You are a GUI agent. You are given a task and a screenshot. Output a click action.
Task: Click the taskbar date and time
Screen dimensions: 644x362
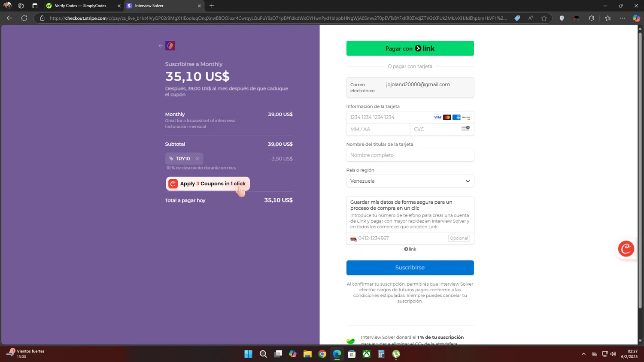pyautogui.click(x=629, y=354)
